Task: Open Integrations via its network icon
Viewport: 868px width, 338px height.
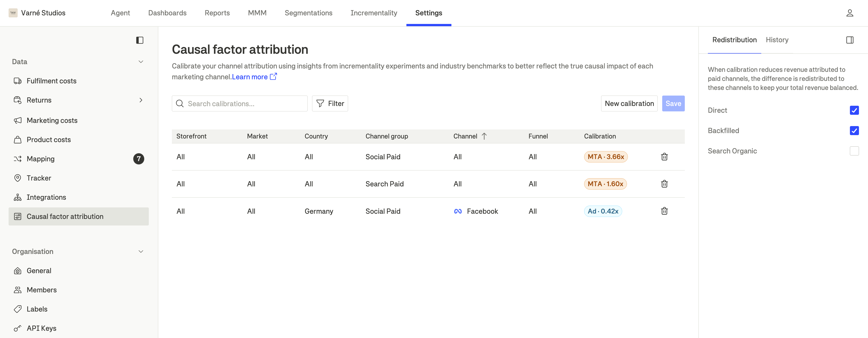Action: pyautogui.click(x=17, y=197)
